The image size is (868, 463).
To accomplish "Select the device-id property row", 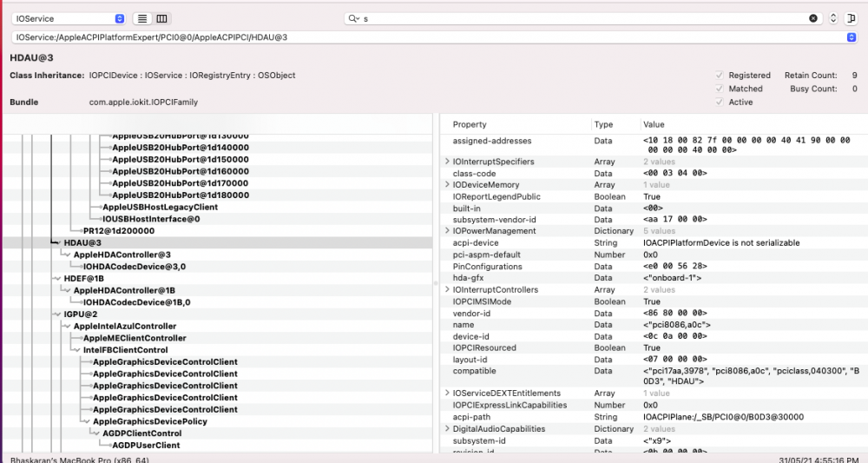I will click(654, 337).
